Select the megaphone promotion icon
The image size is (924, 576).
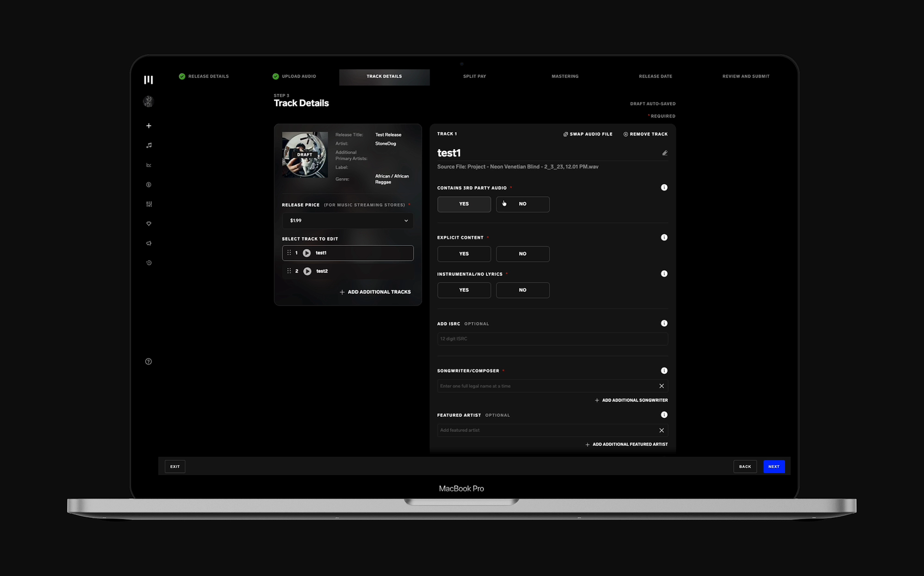point(149,243)
